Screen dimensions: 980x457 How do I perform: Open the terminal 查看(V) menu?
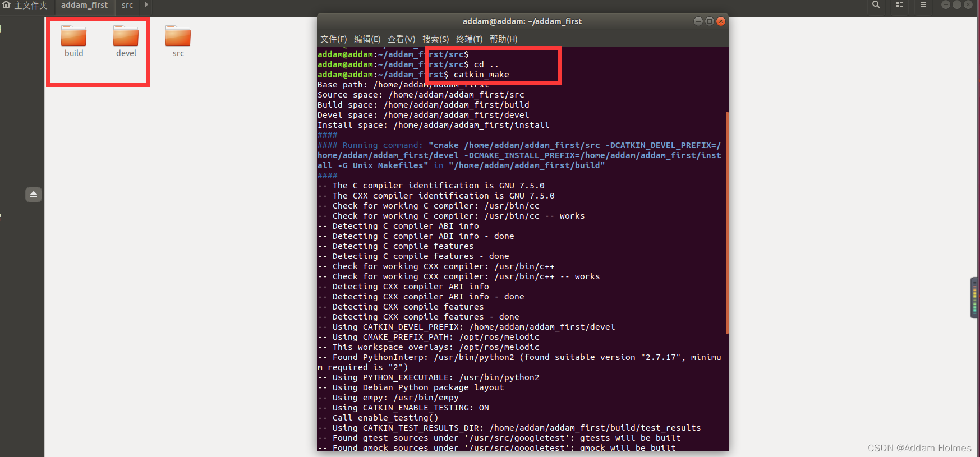(401, 39)
